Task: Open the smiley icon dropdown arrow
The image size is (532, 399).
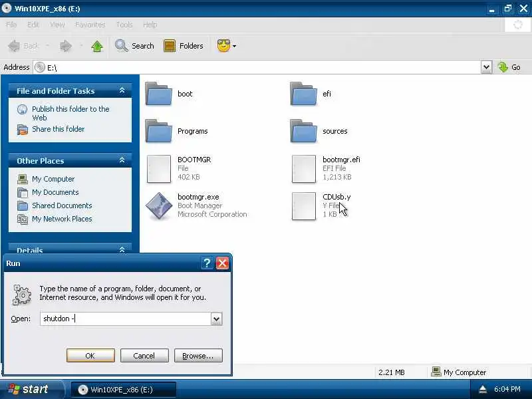Action: coord(235,46)
